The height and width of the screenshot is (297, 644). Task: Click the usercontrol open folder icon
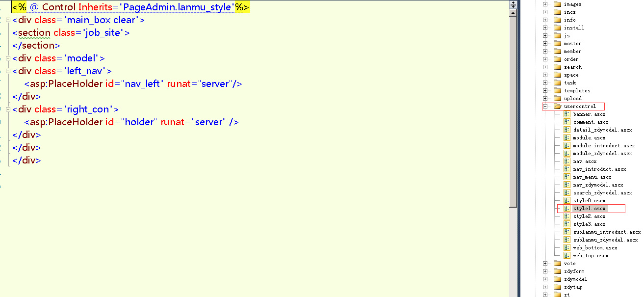(557, 107)
